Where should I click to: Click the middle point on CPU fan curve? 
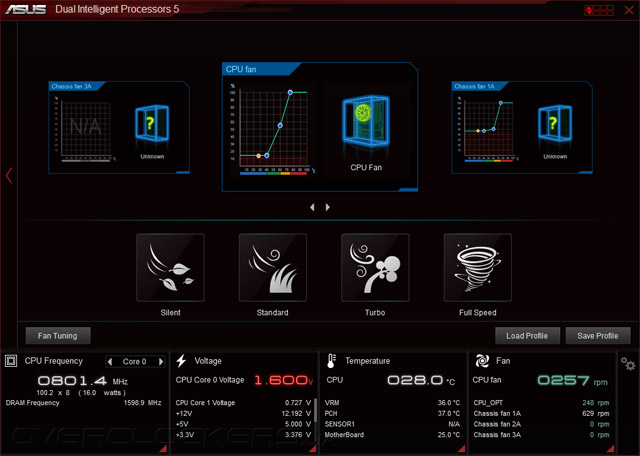point(280,125)
